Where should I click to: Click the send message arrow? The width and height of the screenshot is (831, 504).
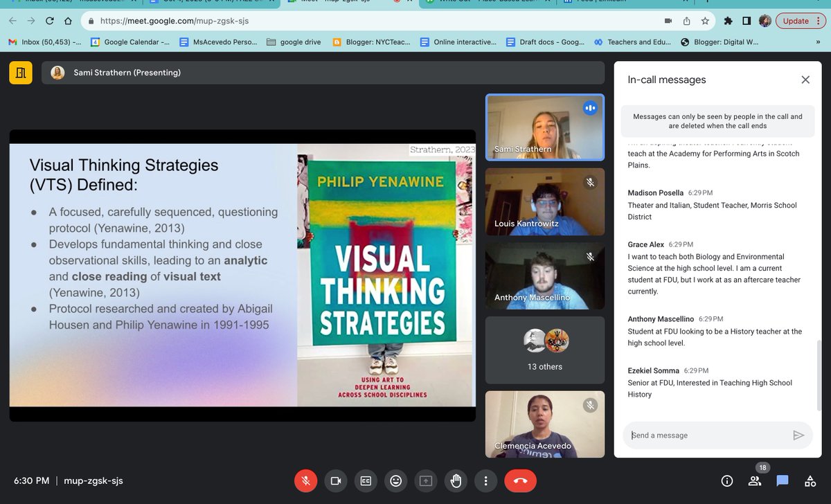[798, 435]
